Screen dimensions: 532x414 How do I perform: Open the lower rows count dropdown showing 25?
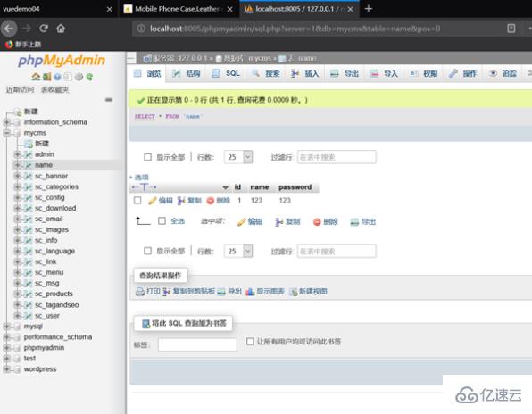238,252
